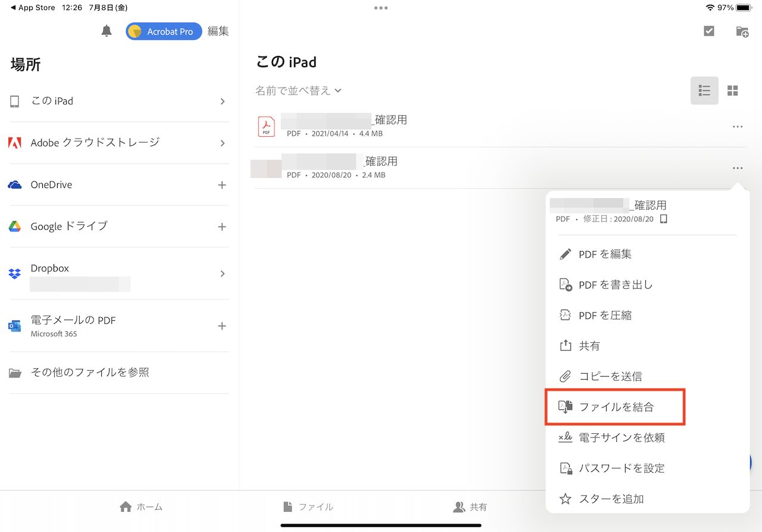Click star icon beside スターを追加
762x532 pixels.
tap(566, 499)
